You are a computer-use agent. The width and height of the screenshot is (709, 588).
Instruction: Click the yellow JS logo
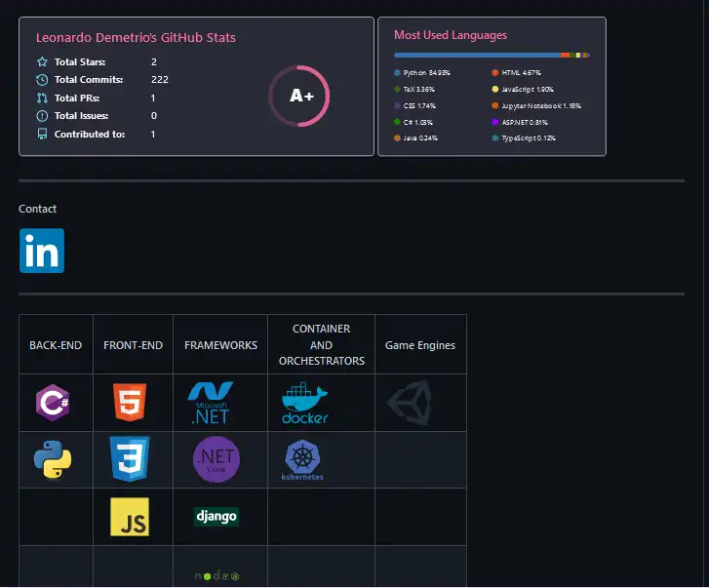(130, 517)
